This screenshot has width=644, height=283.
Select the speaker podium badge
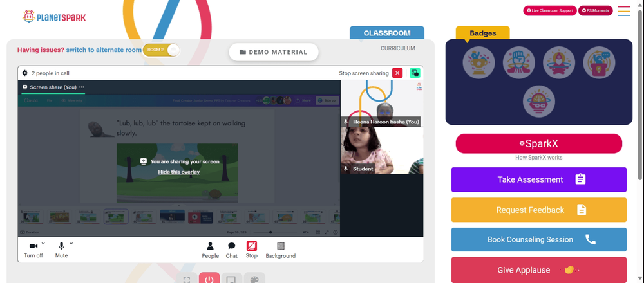tap(599, 62)
